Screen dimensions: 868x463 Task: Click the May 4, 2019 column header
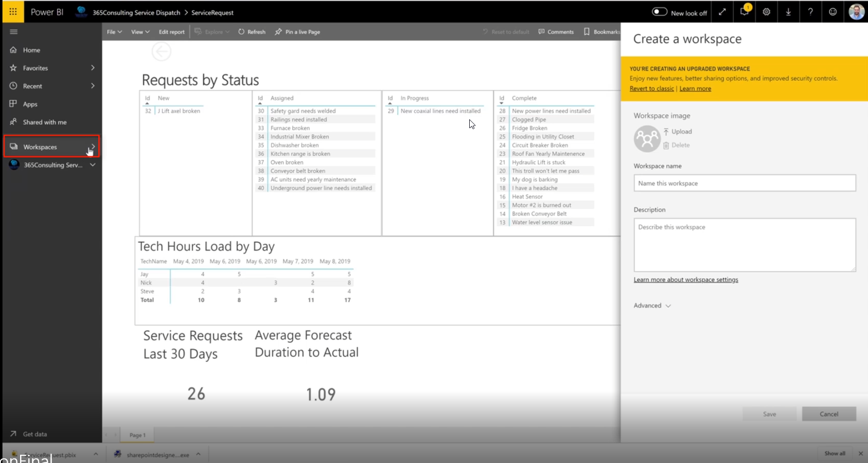tap(188, 261)
